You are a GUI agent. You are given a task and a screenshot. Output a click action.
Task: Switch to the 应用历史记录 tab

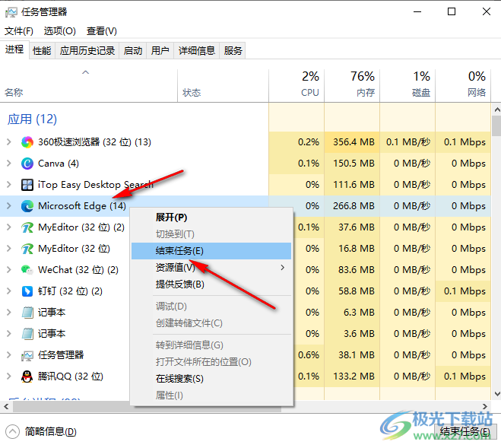87,50
